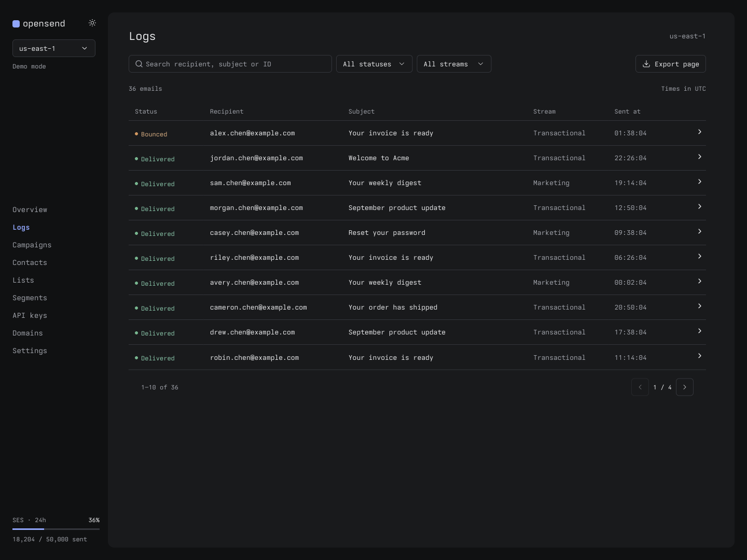The image size is (747, 560).
Task: Click recipient casey.chen@example.com
Action: (254, 233)
